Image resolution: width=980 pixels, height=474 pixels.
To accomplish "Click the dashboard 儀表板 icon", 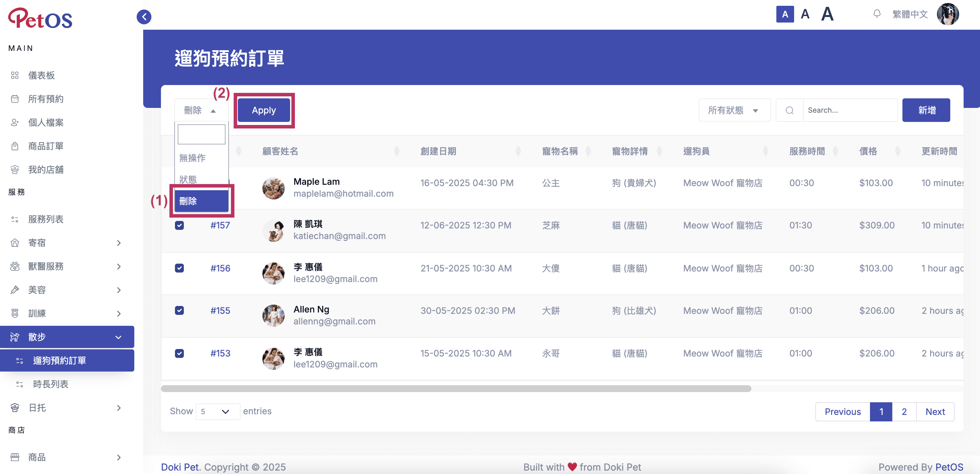I will coord(15,75).
